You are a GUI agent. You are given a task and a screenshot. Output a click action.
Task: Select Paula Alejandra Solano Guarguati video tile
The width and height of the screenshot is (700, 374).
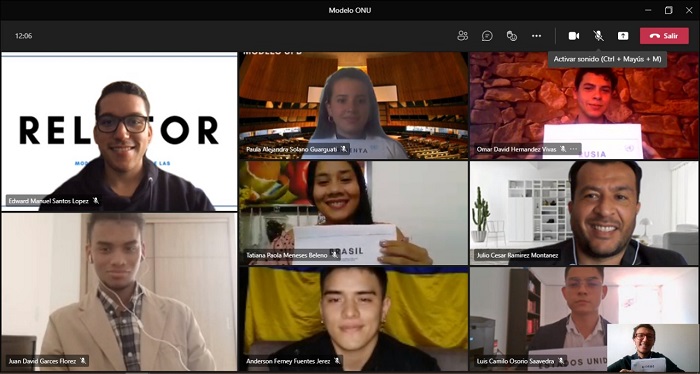(353, 106)
